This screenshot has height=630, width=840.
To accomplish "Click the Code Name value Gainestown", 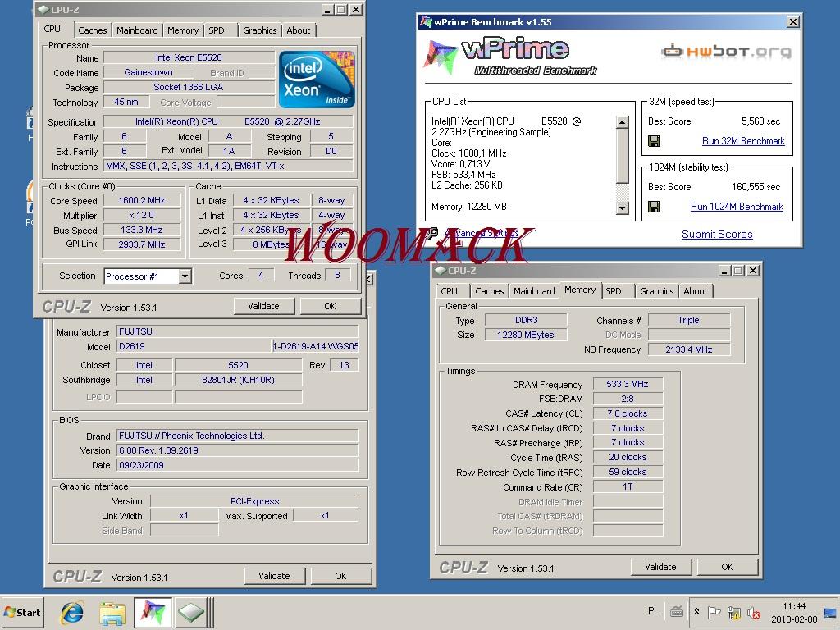I will pyautogui.click(x=148, y=72).
